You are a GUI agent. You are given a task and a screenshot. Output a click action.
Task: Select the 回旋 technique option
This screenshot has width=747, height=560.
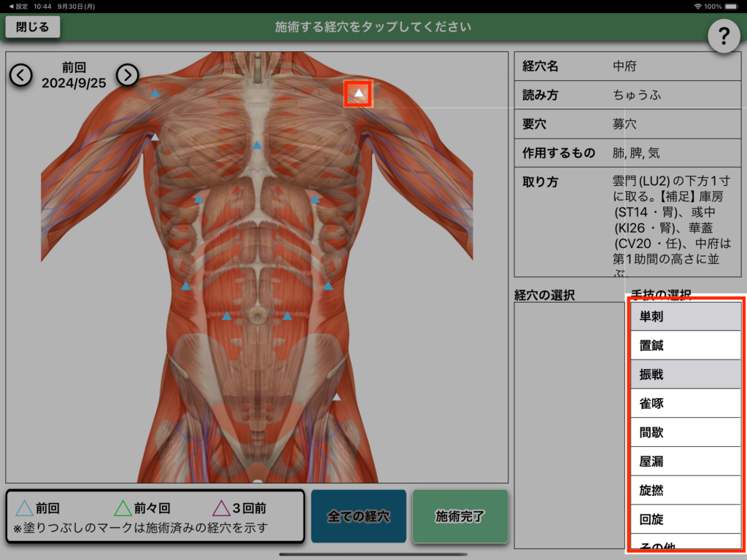coord(685,519)
